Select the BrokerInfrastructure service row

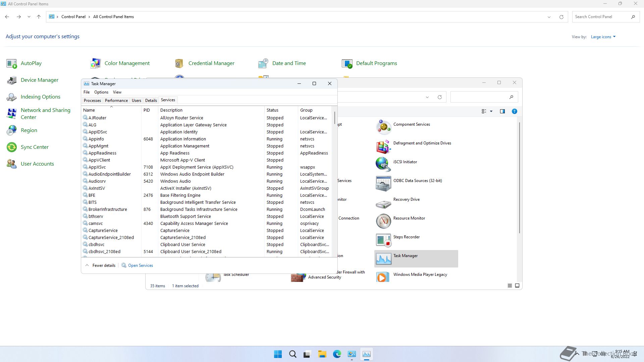(207, 209)
